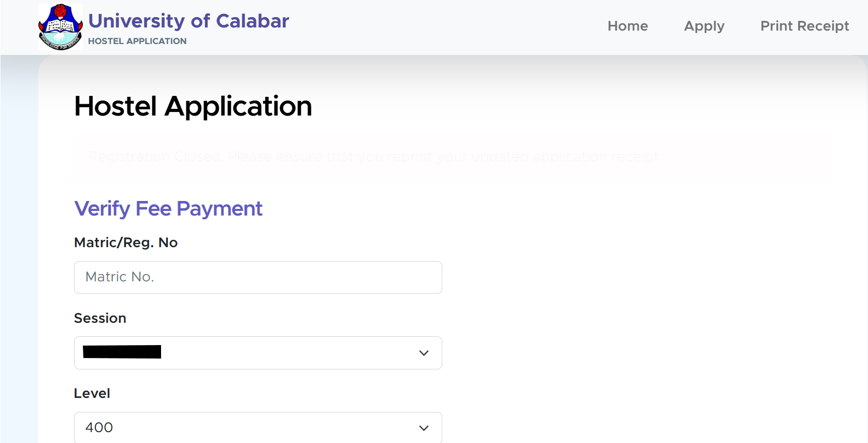Click the Matric/Reg. No field label

[126, 242]
